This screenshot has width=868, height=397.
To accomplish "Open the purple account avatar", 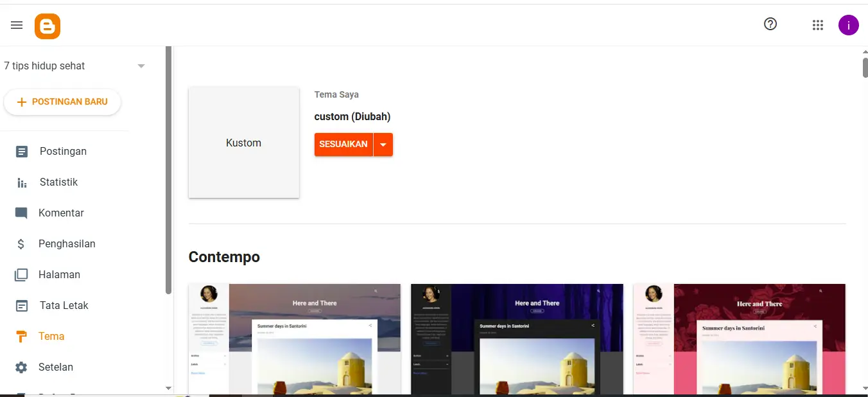I will pos(848,25).
